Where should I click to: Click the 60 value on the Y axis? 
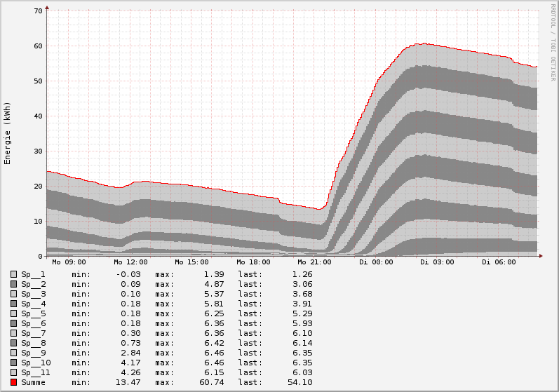[39, 46]
